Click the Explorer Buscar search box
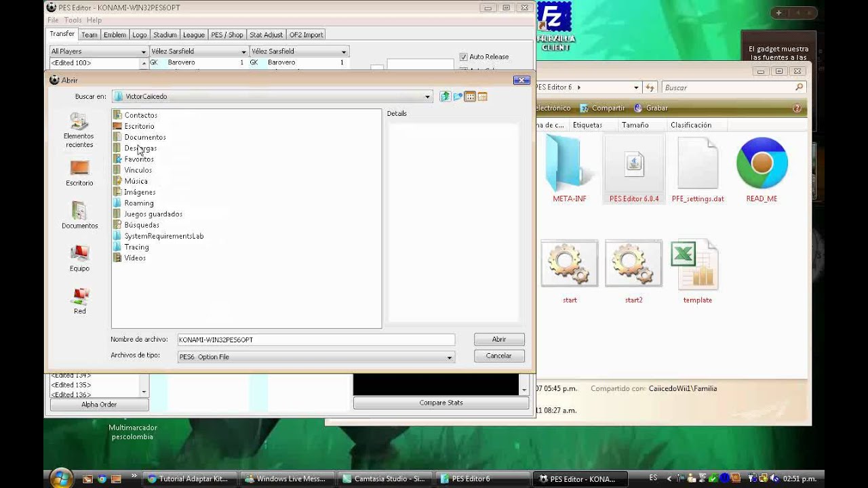 coord(734,87)
